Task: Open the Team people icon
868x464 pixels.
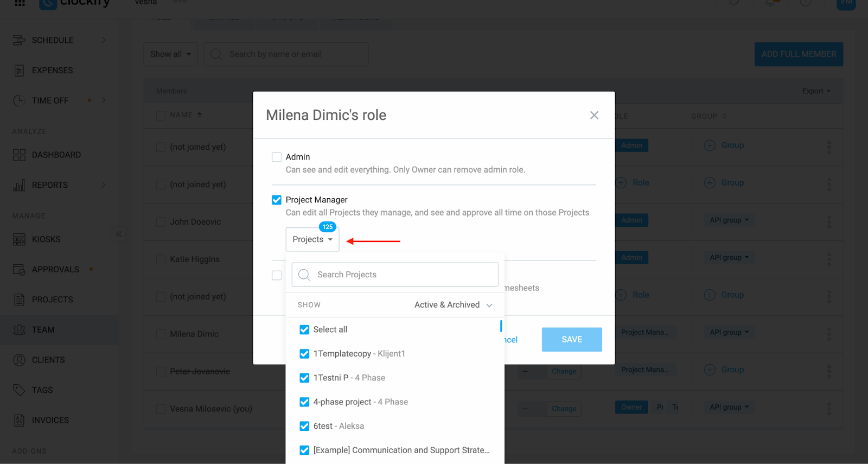Action: 19,330
